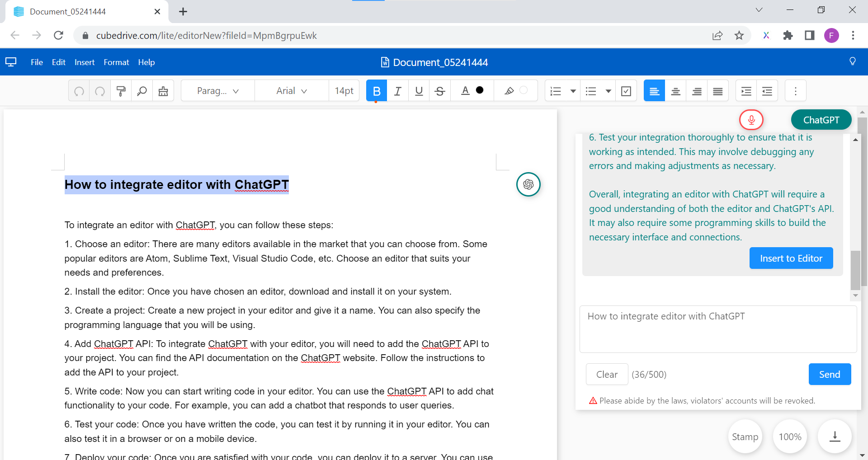Click the stamp icon in the toolbar
The height and width of the screenshot is (460, 868).
[163, 91]
